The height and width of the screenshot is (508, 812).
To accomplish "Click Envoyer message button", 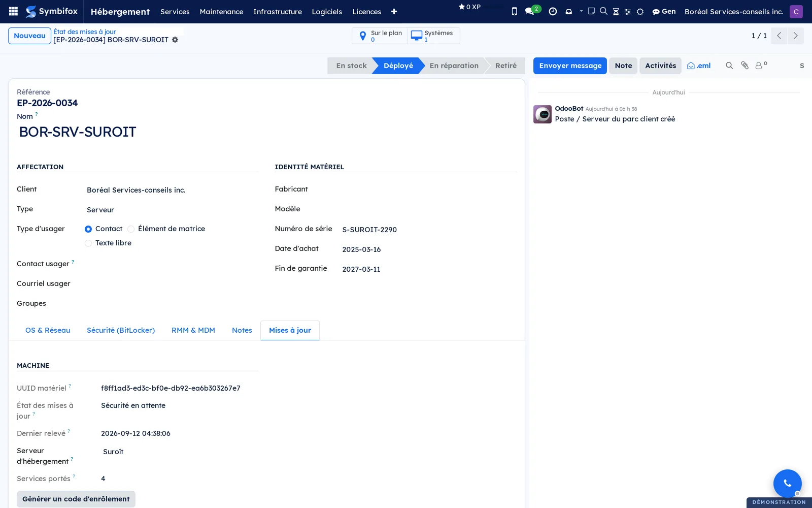I will [x=570, y=66].
